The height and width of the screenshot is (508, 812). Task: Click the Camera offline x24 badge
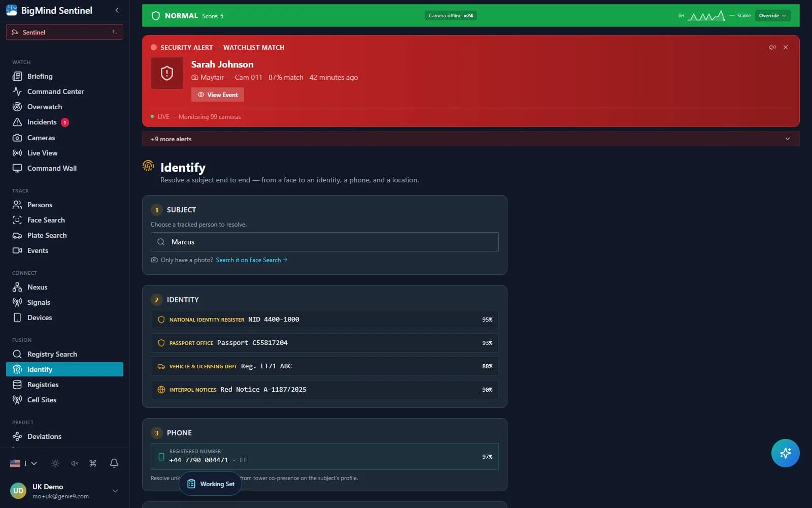coord(451,16)
